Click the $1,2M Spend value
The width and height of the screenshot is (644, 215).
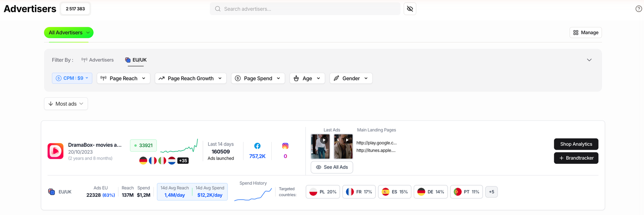coord(144,195)
